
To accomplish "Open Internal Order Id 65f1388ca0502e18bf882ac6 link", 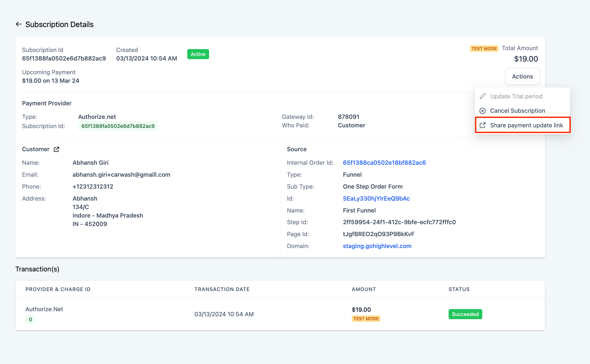I will (x=384, y=163).
